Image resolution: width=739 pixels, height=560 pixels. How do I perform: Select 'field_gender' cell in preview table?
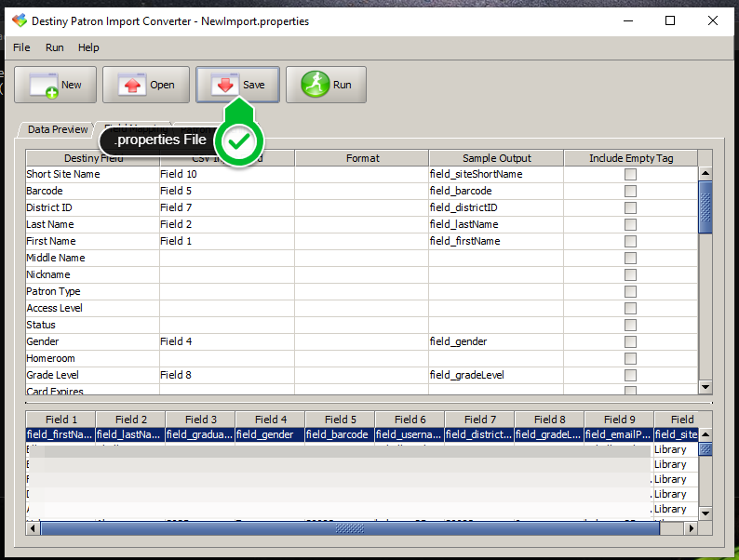(270, 434)
